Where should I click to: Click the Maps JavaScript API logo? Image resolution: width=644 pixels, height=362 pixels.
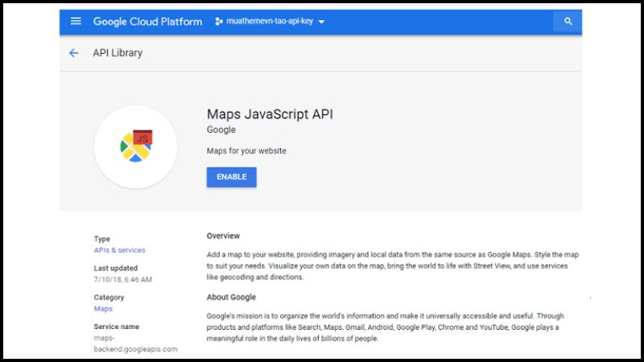tap(135, 147)
